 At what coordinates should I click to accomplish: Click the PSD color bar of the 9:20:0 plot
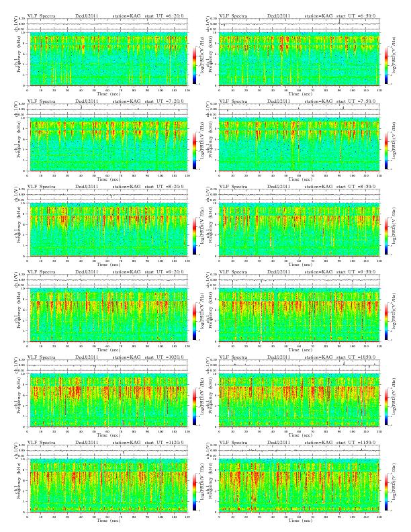194,321
